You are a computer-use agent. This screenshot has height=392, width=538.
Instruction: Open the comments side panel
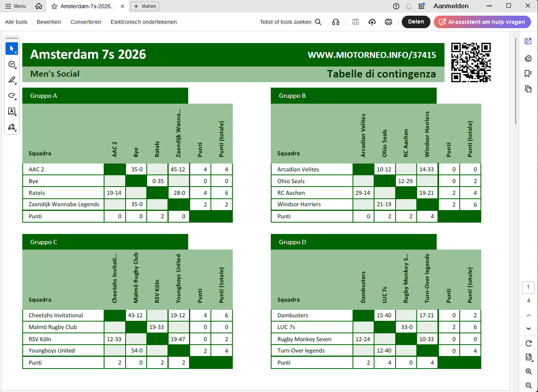pyautogui.click(x=528, y=58)
